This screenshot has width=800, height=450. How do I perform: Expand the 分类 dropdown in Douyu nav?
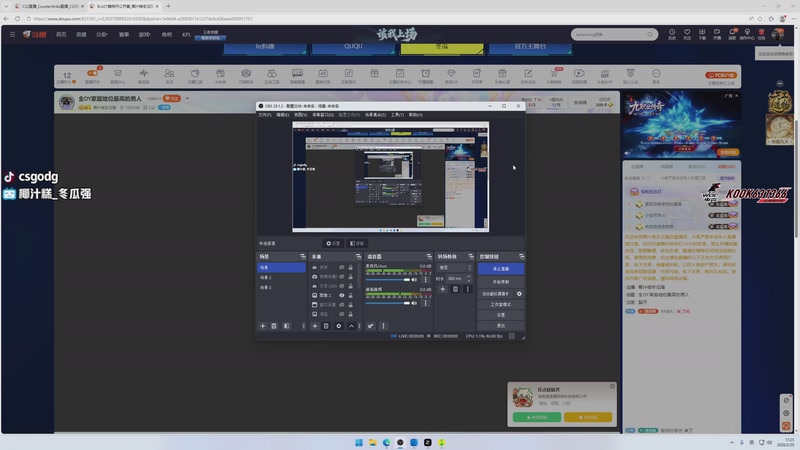(x=102, y=35)
